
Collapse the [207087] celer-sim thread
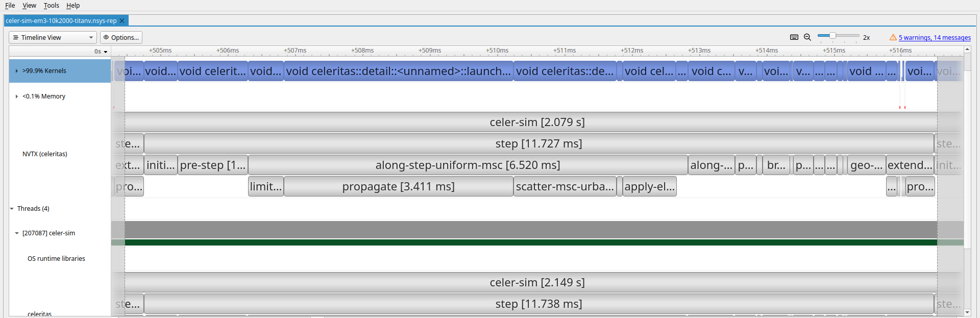(x=17, y=233)
